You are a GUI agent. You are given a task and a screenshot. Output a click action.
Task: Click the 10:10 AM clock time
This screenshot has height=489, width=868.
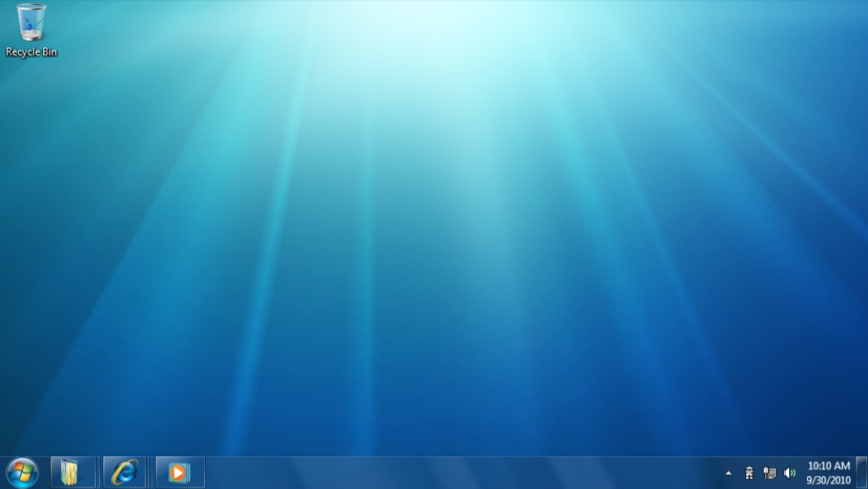[828, 466]
